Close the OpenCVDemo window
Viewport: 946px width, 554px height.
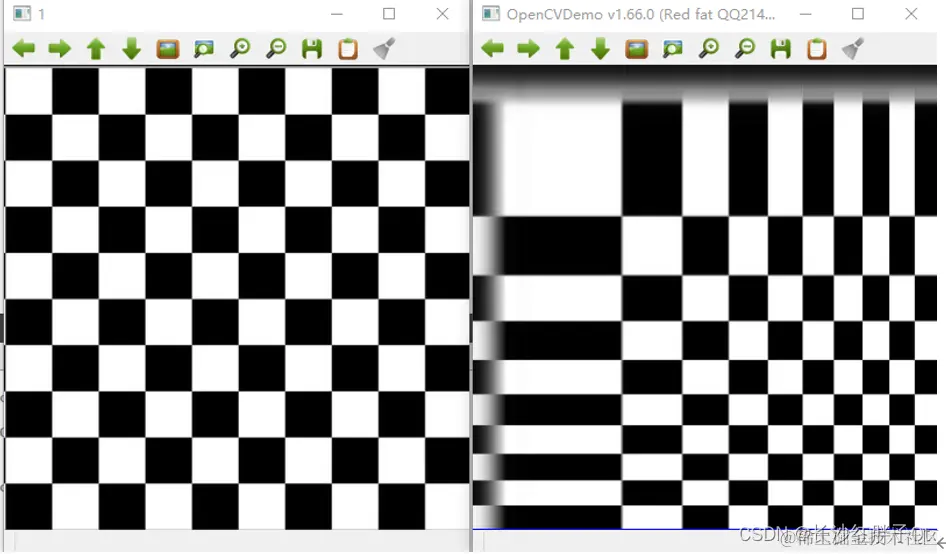(911, 13)
